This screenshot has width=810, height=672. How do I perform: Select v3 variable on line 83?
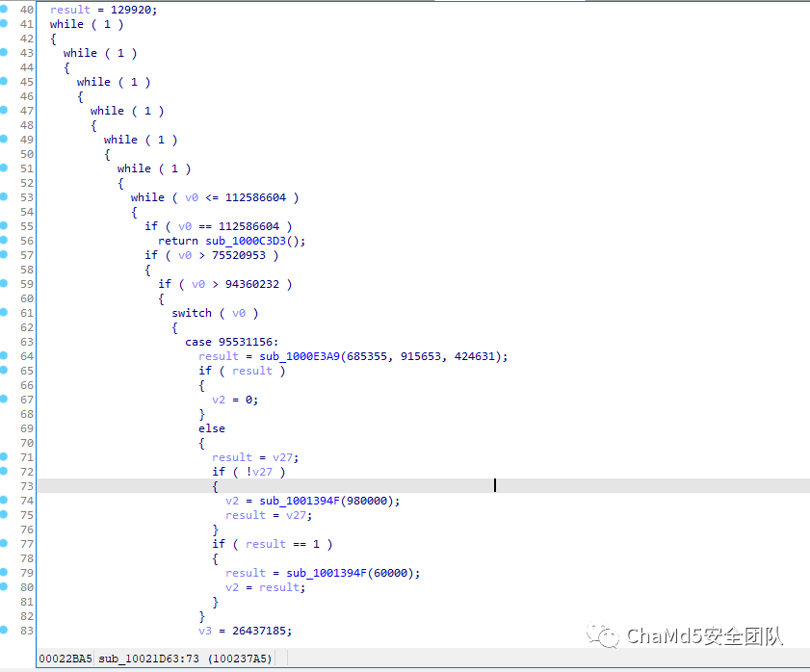(205, 632)
